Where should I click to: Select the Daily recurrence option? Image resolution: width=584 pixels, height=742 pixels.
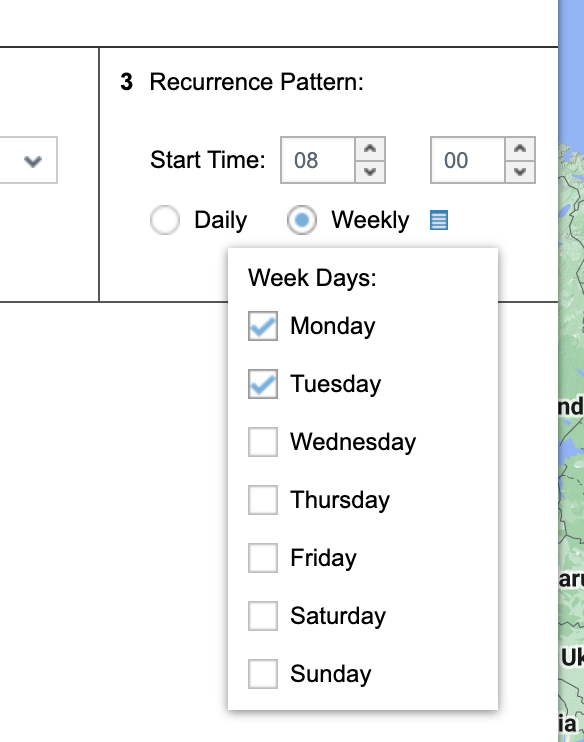tap(165, 220)
